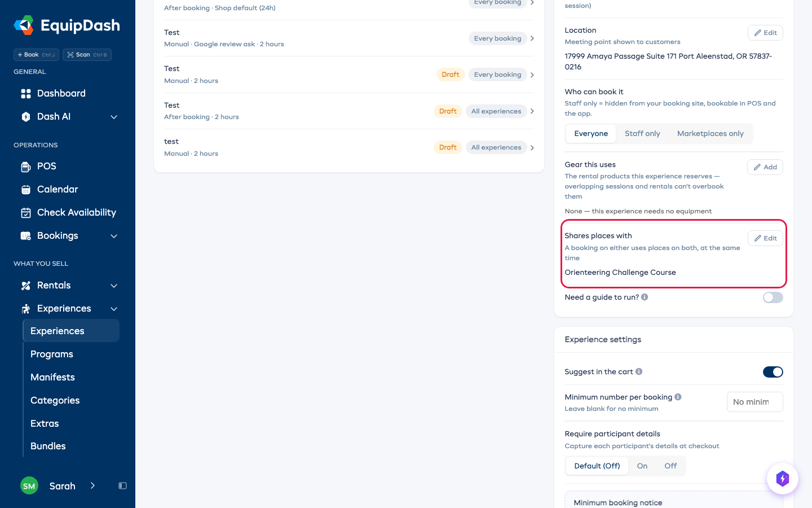Focus the minimum number per booking field
This screenshot has width=812, height=508.
pyautogui.click(x=754, y=402)
